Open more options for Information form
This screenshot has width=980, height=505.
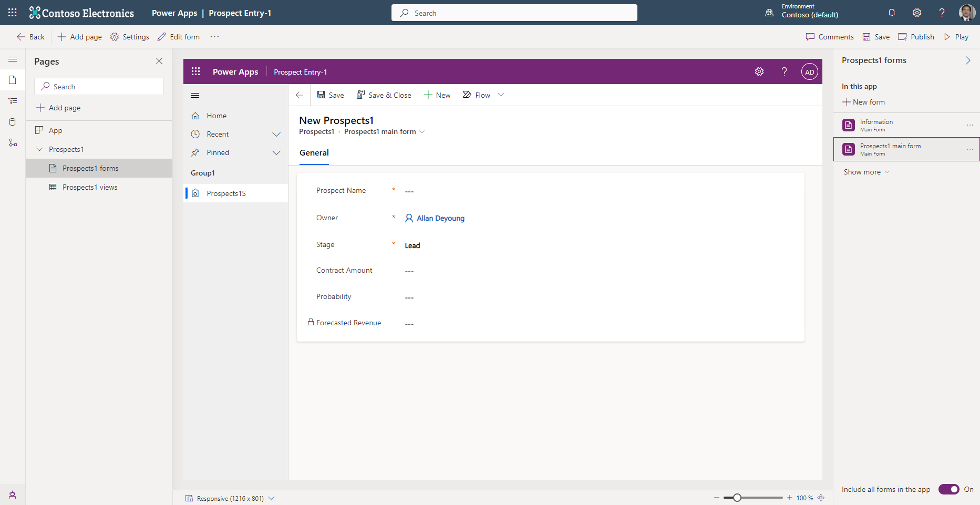pos(970,125)
